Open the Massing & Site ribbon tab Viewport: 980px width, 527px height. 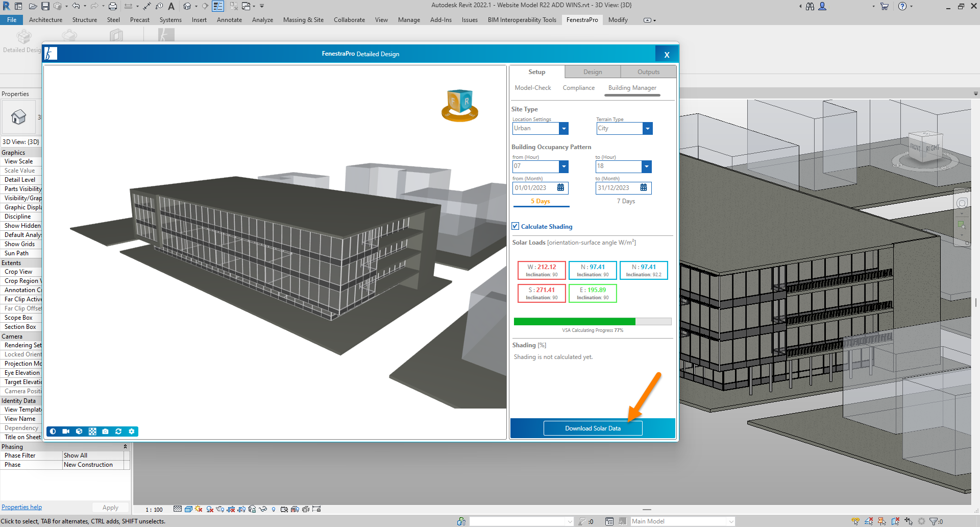pos(303,20)
